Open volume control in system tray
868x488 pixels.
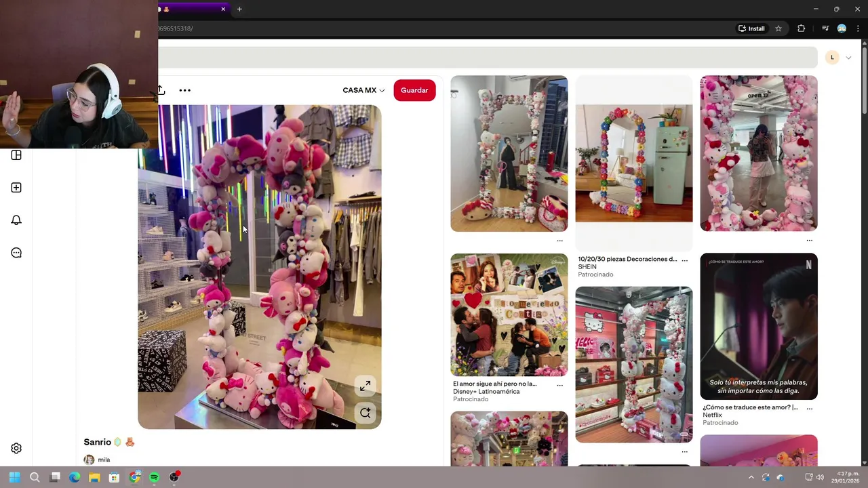click(820, 477)
